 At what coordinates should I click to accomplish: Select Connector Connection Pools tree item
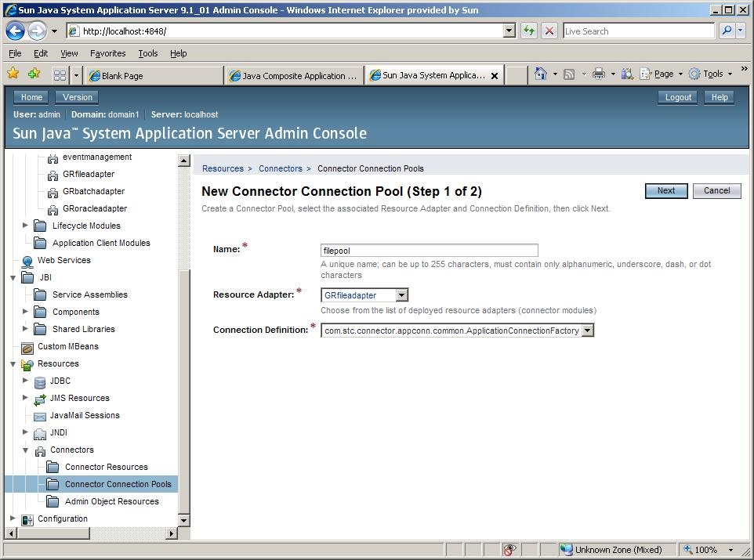pos(118,484)
